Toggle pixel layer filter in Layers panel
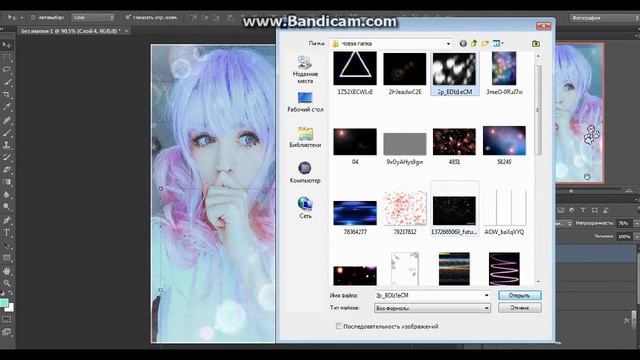This screenshot has width=640, height=360. [561, 210]
